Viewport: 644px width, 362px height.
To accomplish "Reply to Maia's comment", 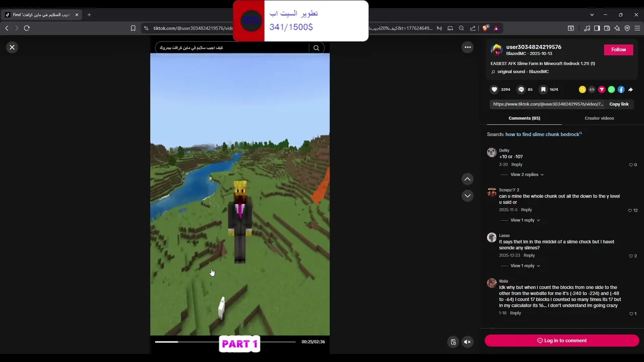I will point(515,313).
